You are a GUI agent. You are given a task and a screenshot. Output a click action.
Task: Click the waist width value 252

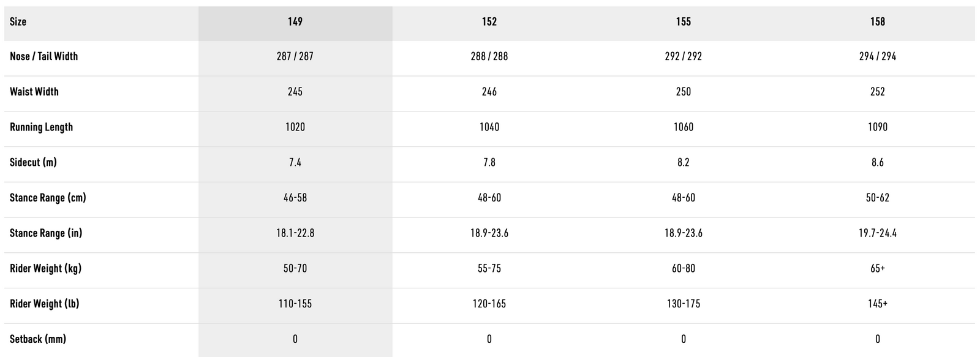[x=877, y=92]
